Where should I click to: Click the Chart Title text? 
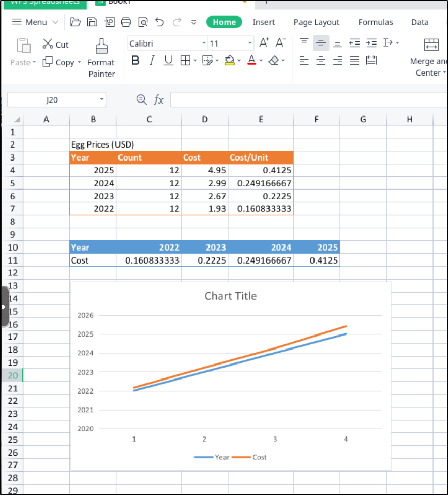(x=231, y=296)
